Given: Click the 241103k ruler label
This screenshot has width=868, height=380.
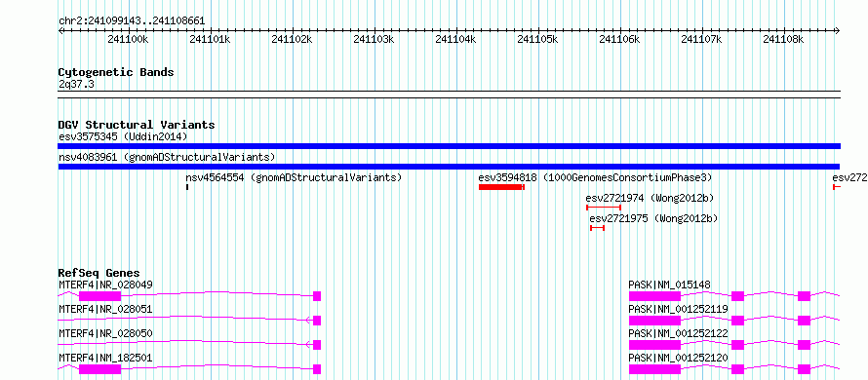Looking at the screenshot, I should (x=374, y=39).
